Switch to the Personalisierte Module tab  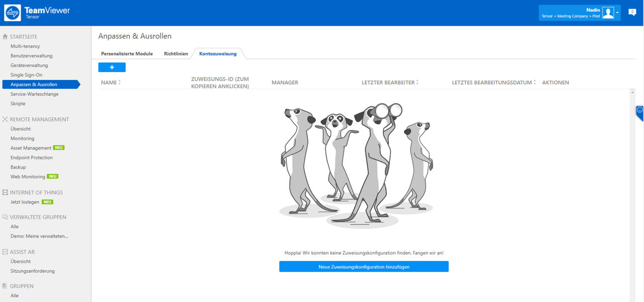127,54
